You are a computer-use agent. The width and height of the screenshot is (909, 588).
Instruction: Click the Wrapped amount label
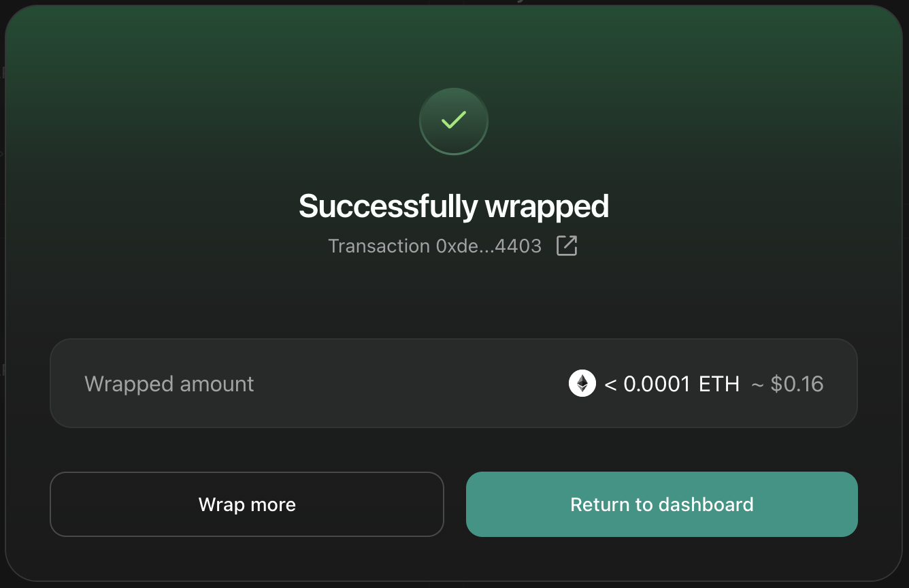click(169, 384)
